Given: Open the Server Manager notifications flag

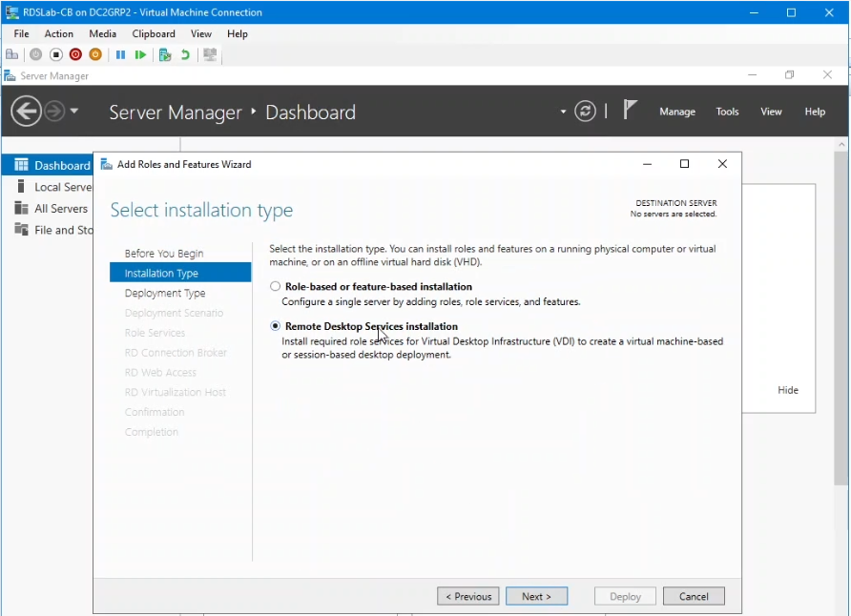Looking at the screenshot, I should coord(631,111).
